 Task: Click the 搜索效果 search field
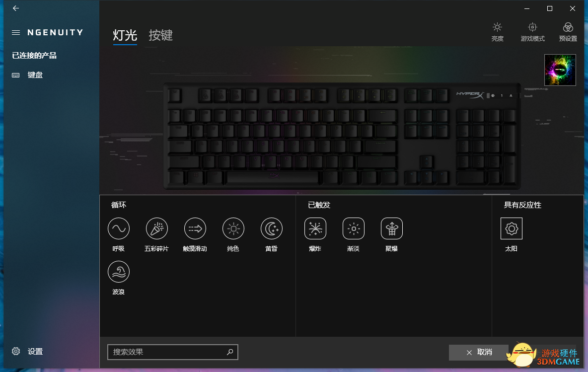coord(172,352)
